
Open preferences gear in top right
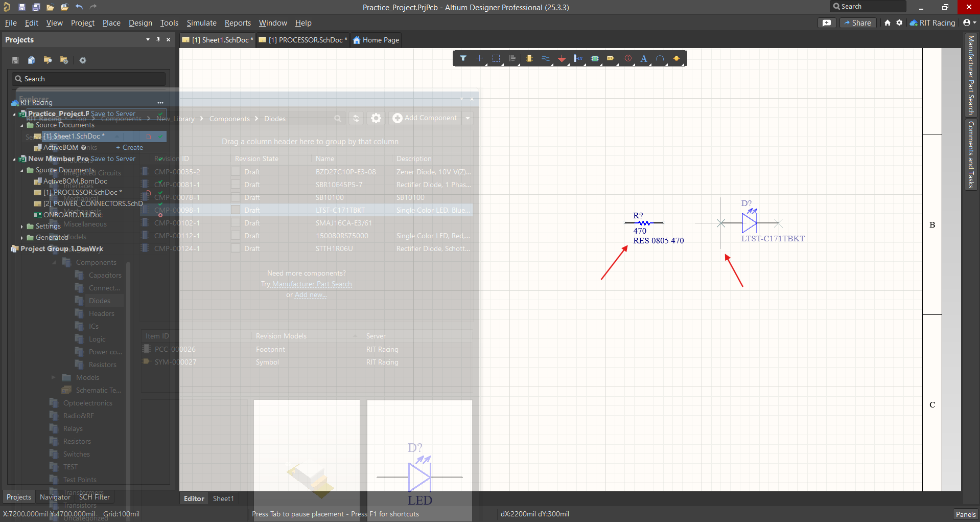click(x=899, y=23)
